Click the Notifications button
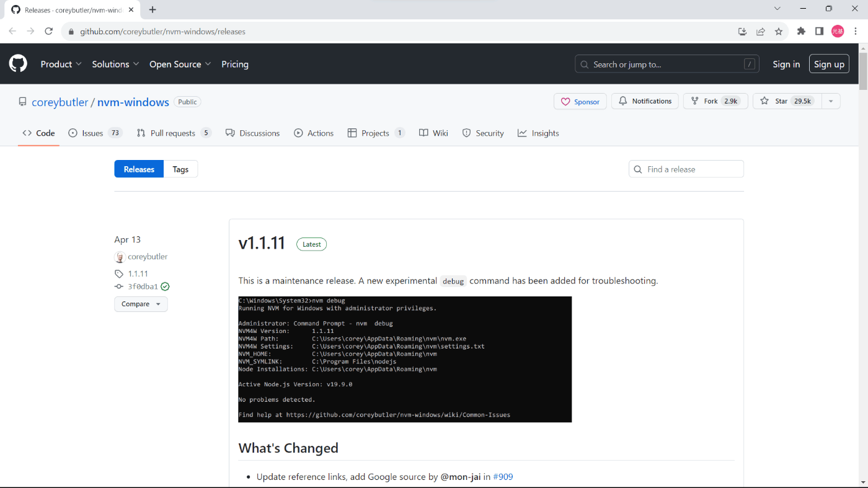This screenshot has width=868, height=488. (x=645, y=101)
